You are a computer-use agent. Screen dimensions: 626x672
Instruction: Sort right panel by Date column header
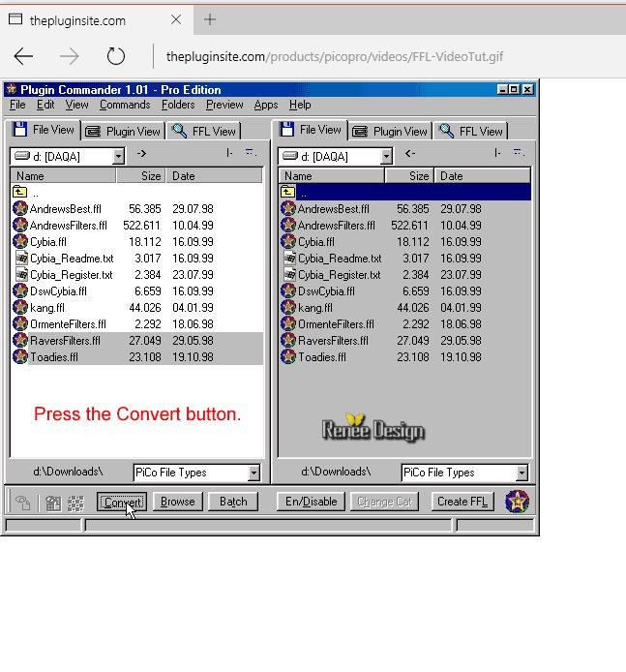[482, 175]
